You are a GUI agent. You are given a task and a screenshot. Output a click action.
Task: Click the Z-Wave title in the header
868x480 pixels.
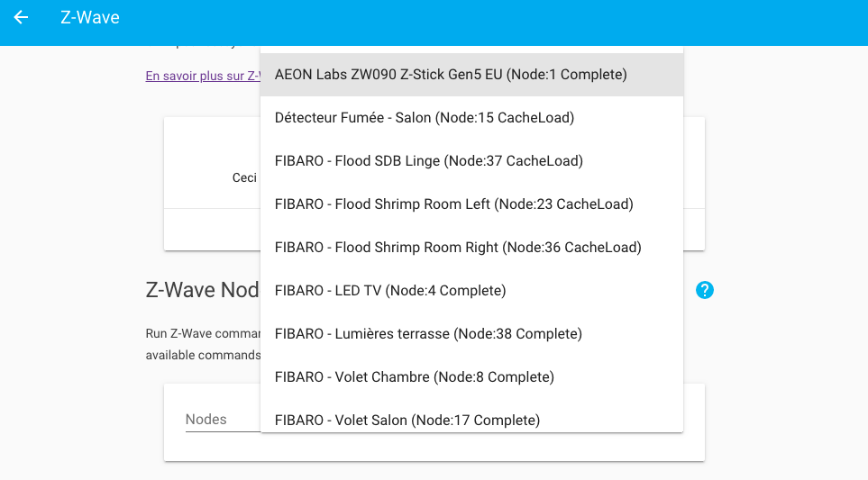90,18
